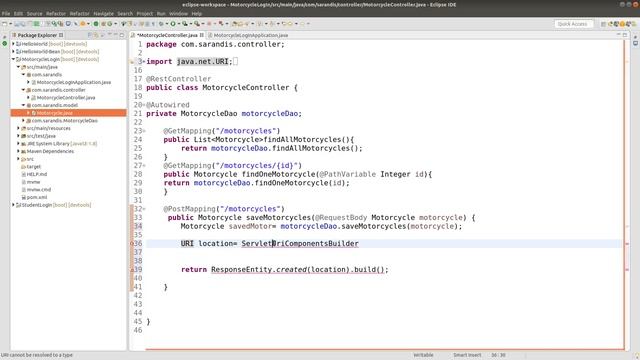The height and width of the screenshot is (360, 640).
Task: Click the Smart Insert status bar entry
Action: click(x=467, y=355)
